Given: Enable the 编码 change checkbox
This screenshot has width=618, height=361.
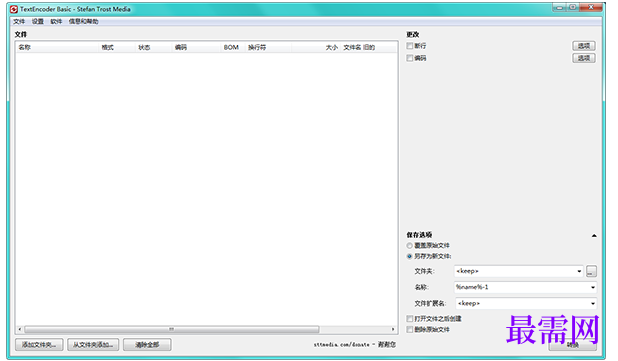Looking at the screenshot, I should pyautogui.click(x=410, y=58).
